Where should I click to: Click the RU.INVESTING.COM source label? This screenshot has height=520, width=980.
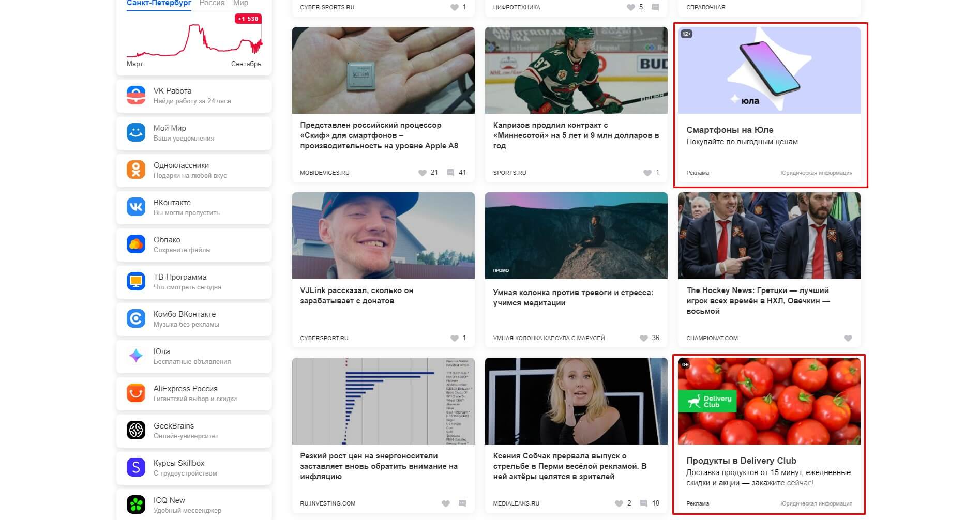coord(328,503)
